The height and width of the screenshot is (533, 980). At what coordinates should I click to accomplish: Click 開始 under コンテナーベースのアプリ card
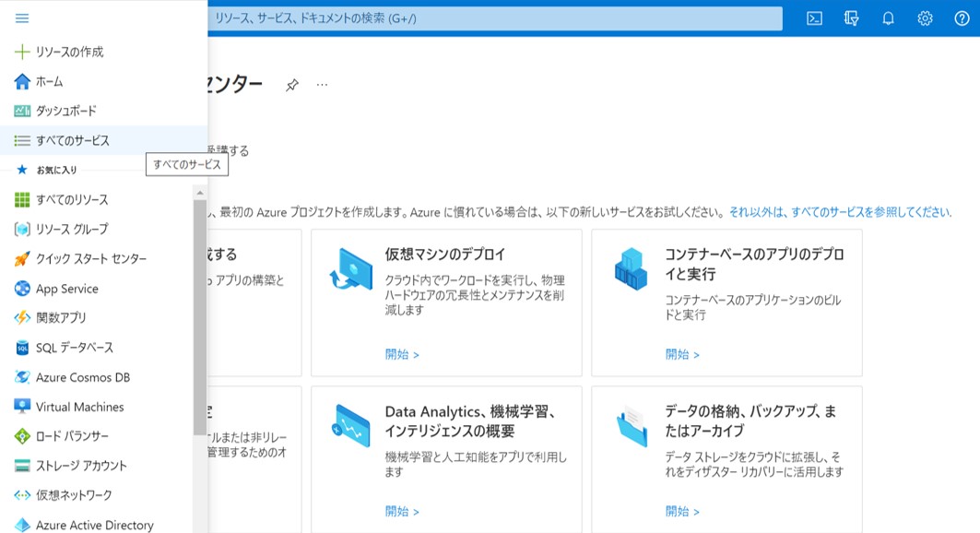(x=682, y=354)
